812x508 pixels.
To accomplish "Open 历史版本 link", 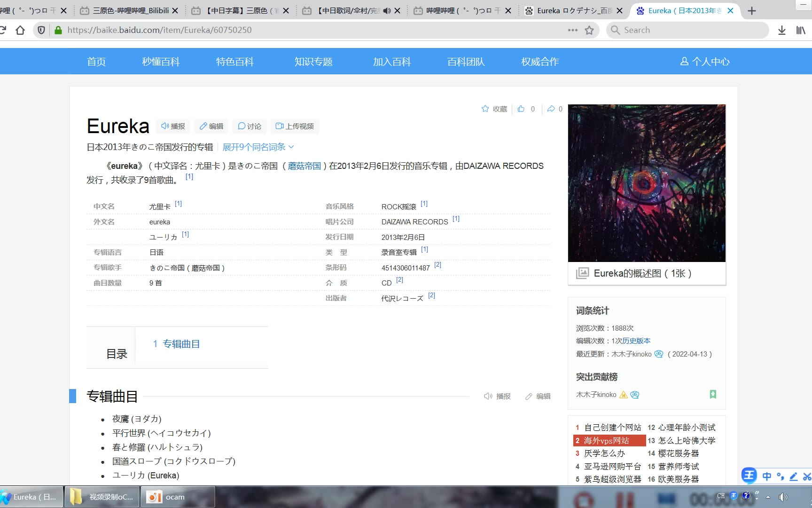I will pyautogui.click(x=636, y=341).
